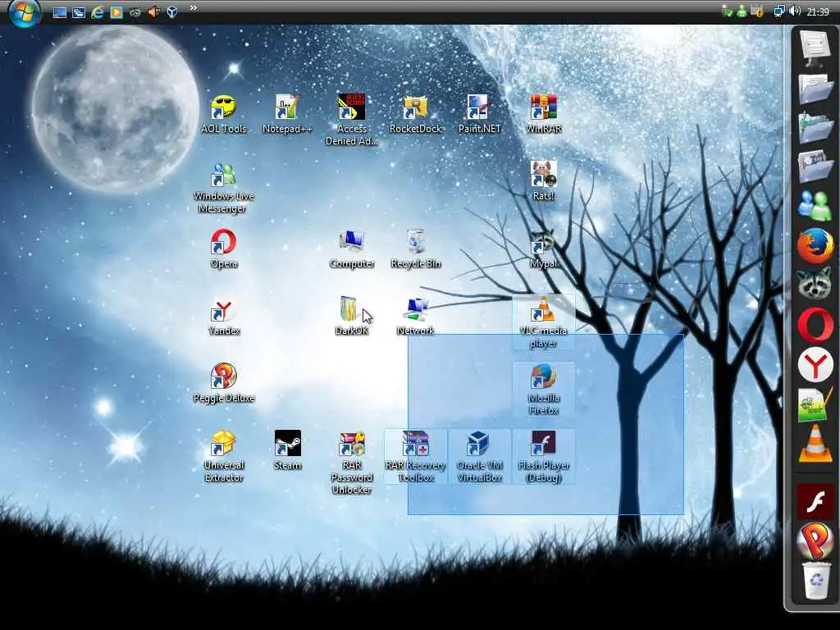Launch Firefox from the dock

815,245
